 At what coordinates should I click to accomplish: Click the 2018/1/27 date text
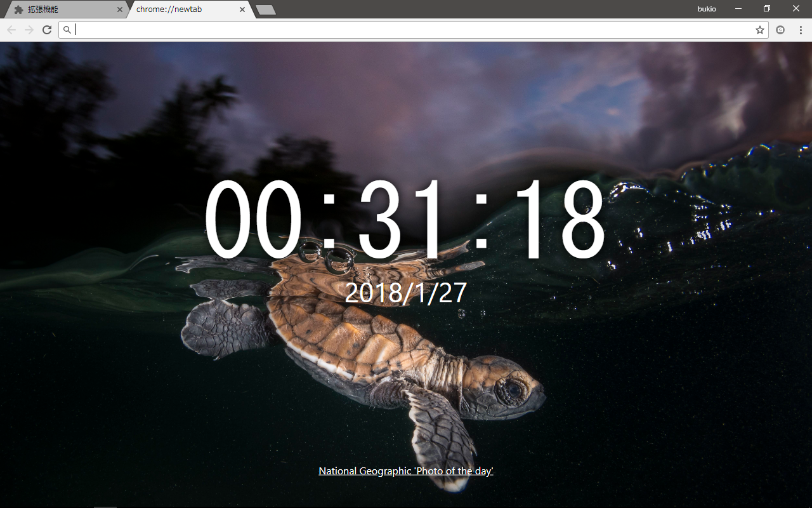405,293
